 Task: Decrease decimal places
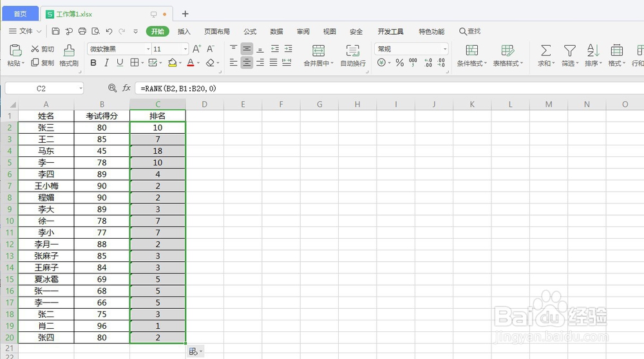(x=441, y=63)
